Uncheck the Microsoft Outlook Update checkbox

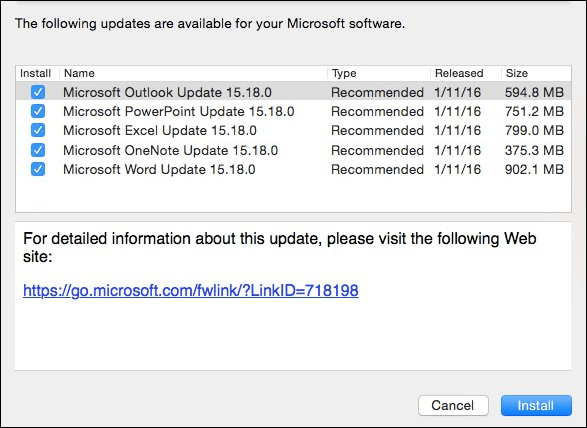tap(38, 92)
